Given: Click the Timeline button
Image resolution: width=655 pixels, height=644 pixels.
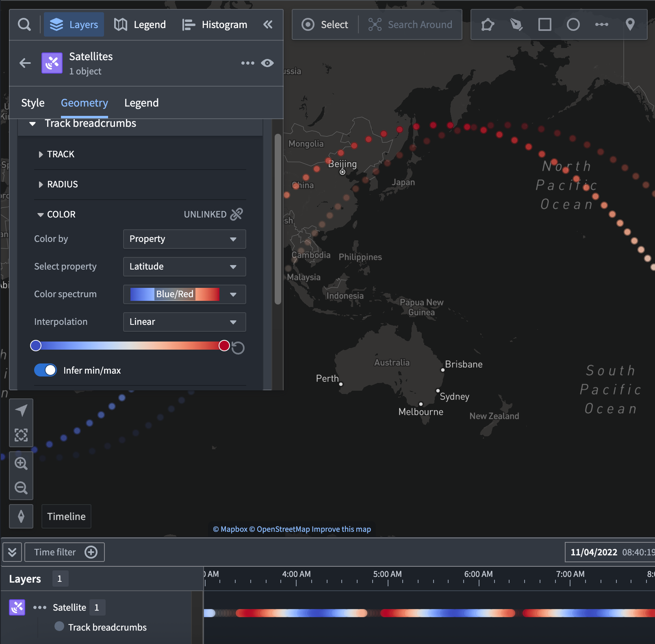Looking at the screenshot, I should point(66,516).
